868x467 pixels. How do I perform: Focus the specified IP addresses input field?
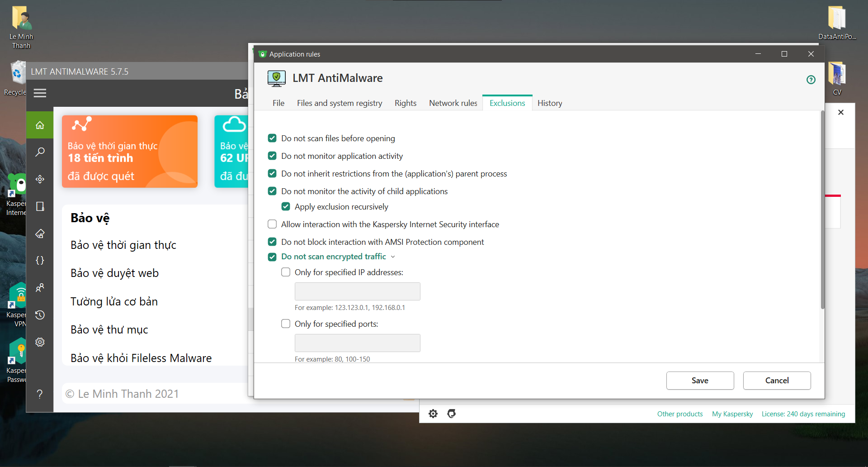tap(358, 291)
